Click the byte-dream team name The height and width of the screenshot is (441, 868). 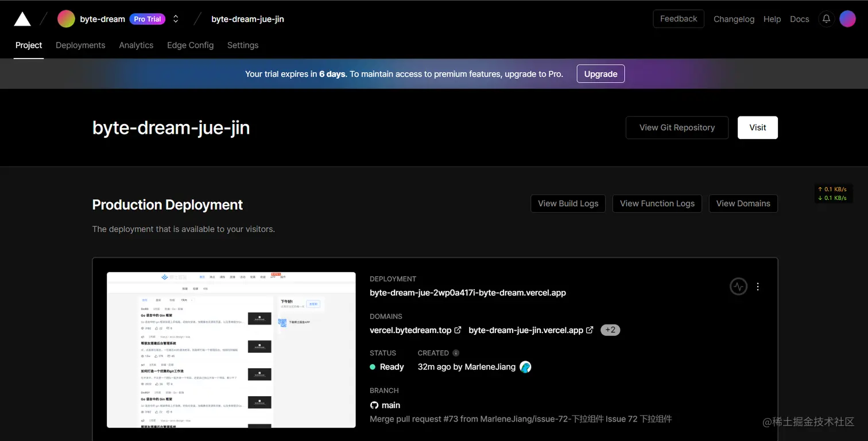coord(103,19)
